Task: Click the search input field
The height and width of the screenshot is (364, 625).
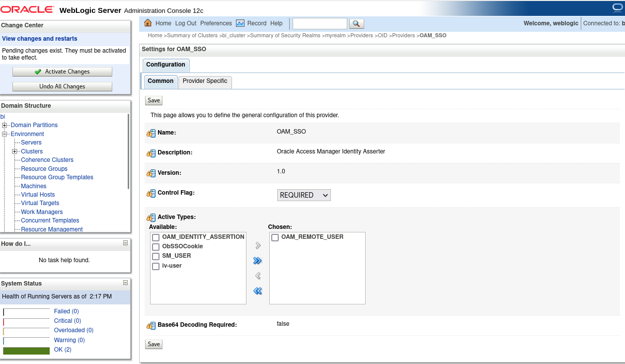Action: (319, 23)
